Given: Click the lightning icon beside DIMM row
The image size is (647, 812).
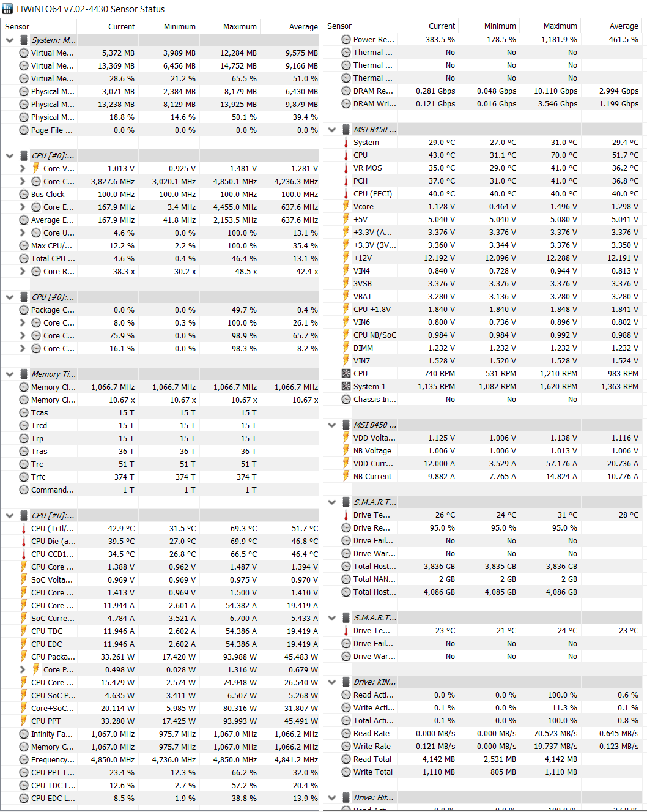Looking at the screenshot, I should pos(346,348).
